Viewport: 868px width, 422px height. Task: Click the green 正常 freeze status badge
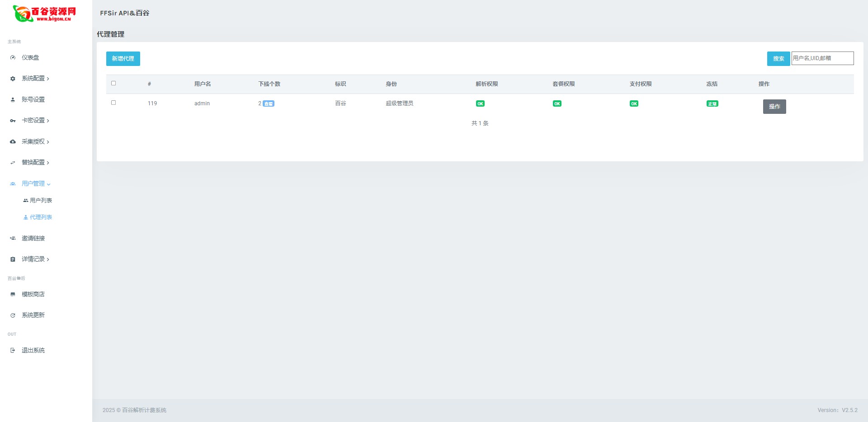(712, 104)
